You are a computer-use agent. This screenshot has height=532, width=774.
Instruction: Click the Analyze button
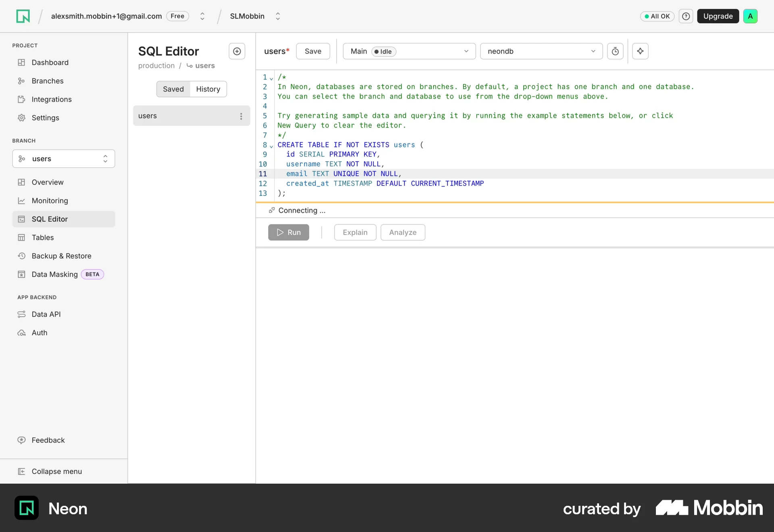click(403, 233)
